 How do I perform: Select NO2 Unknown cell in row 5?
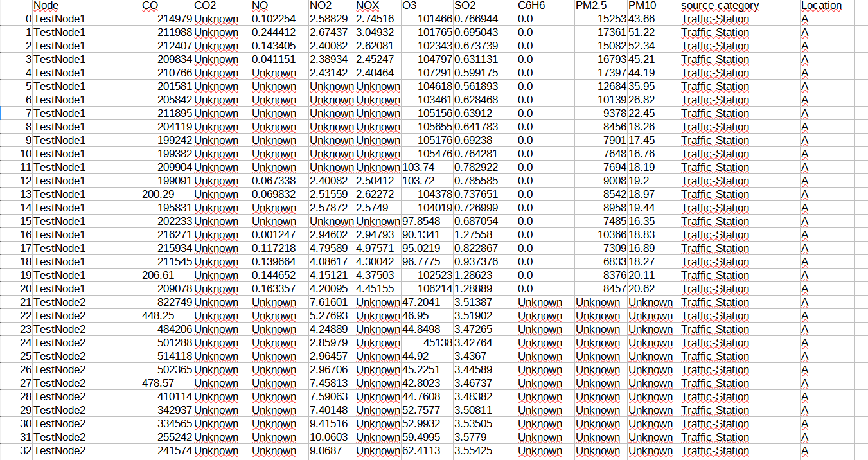point(332,87)
